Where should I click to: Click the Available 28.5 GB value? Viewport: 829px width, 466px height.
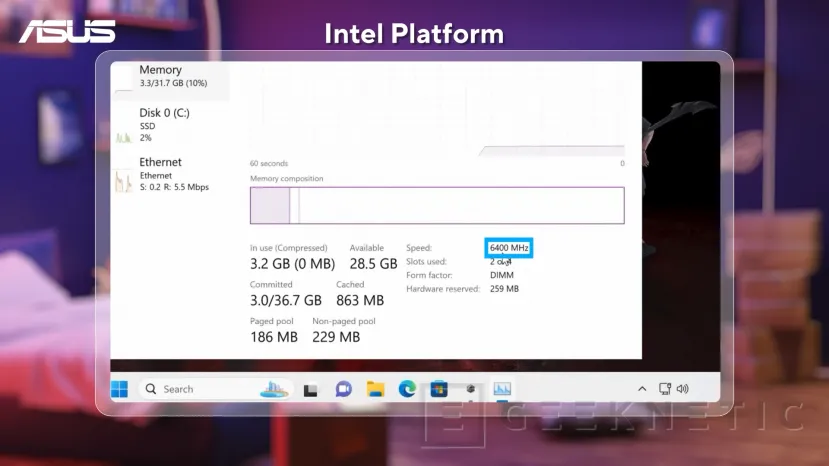(x=373, y=263)
